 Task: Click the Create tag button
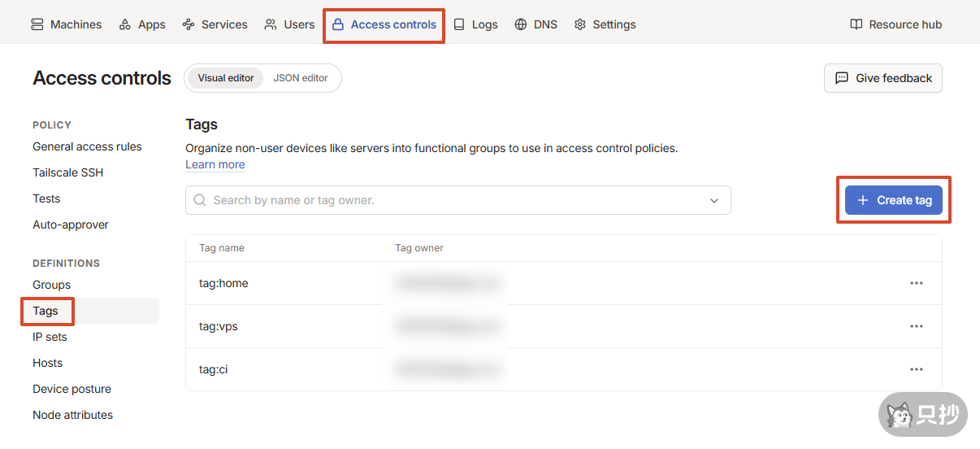[x=894, y=200]
